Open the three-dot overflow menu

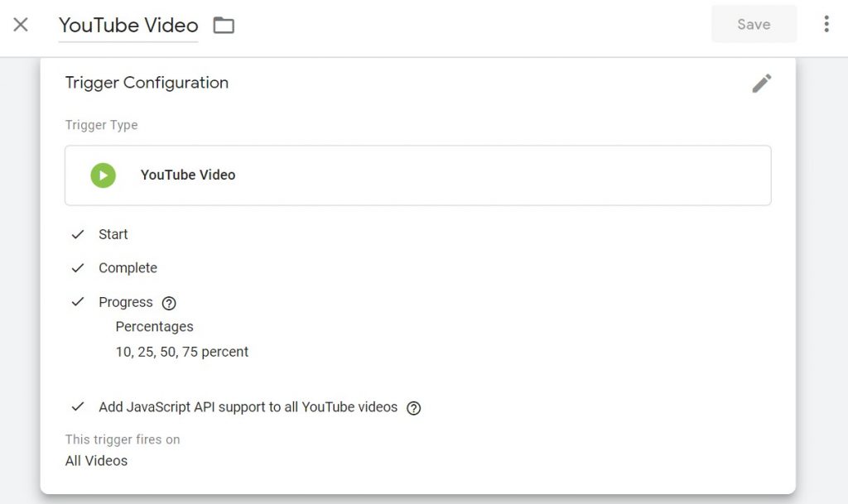[826, 24]
